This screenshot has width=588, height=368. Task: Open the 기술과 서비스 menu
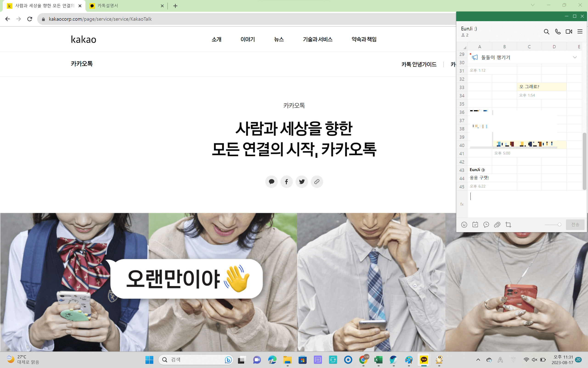318,39
